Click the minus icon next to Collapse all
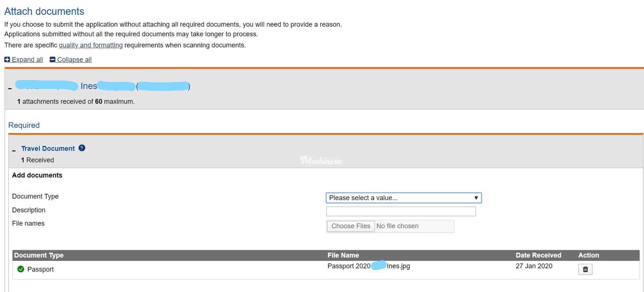The image size is (644, 292). pyautogui.click(x=52, y=59)
